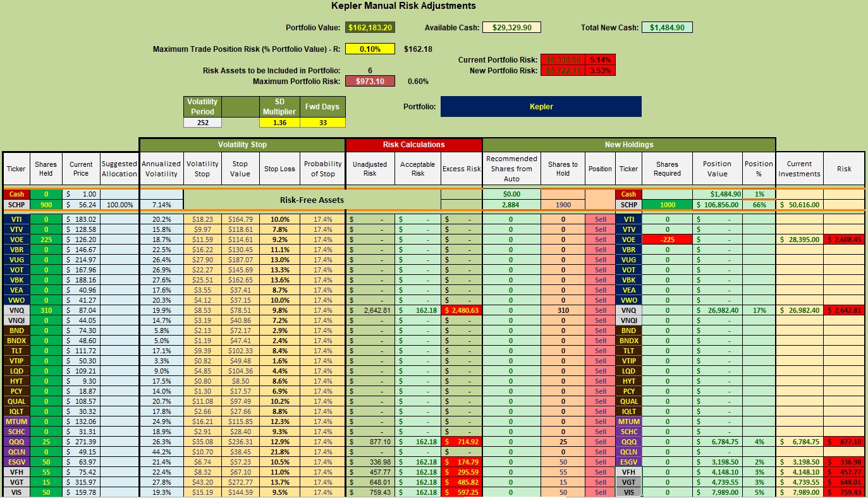This screenshot has height=498, width=868.
Task: Select the New Holdings section header
Action: click(629, 145)
